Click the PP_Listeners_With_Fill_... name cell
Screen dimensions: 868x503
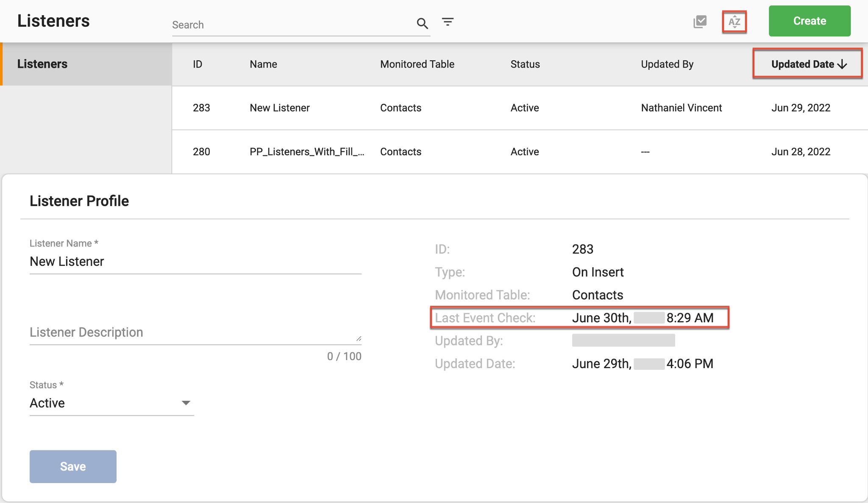[307, 152]
